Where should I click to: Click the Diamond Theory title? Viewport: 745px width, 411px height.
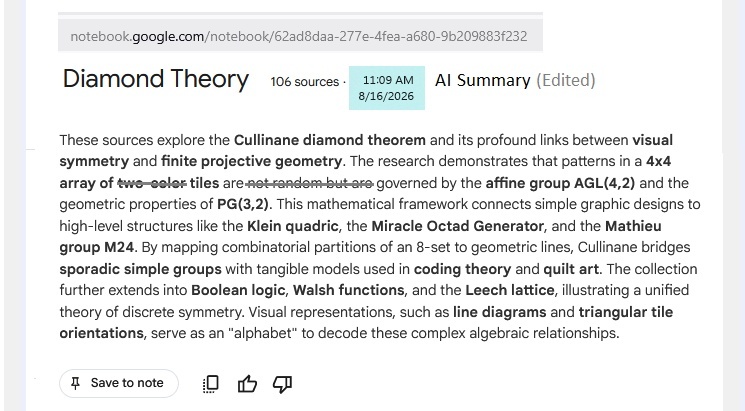click(156, 79)
